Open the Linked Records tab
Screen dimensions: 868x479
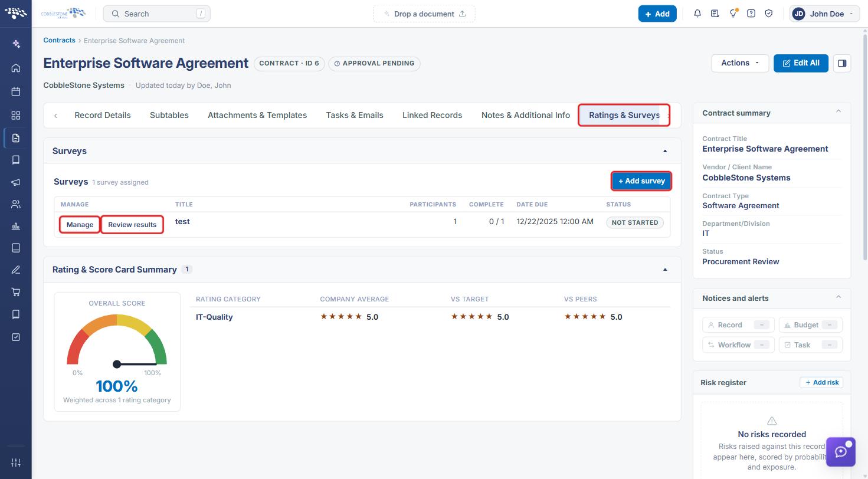click(x=432, y=115)
